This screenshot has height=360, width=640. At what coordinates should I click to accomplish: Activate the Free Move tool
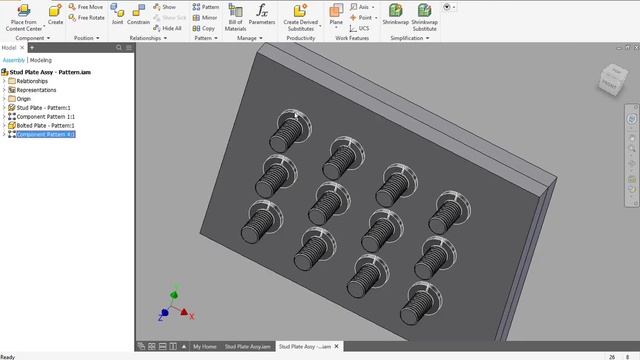86,7
